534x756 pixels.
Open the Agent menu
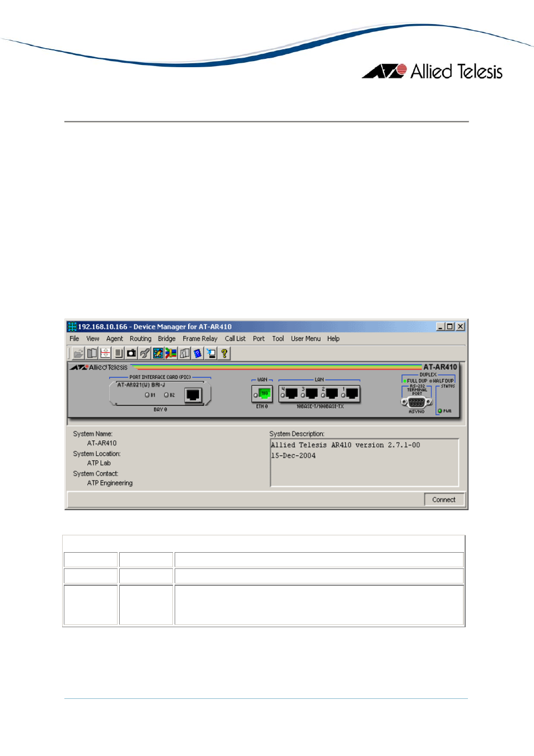click(115, 339)
